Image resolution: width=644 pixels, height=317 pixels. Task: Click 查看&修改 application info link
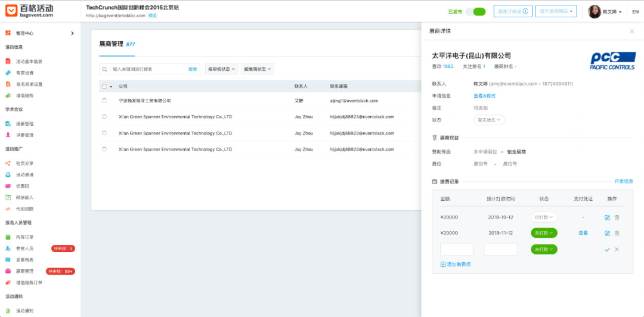pos(485,96)
